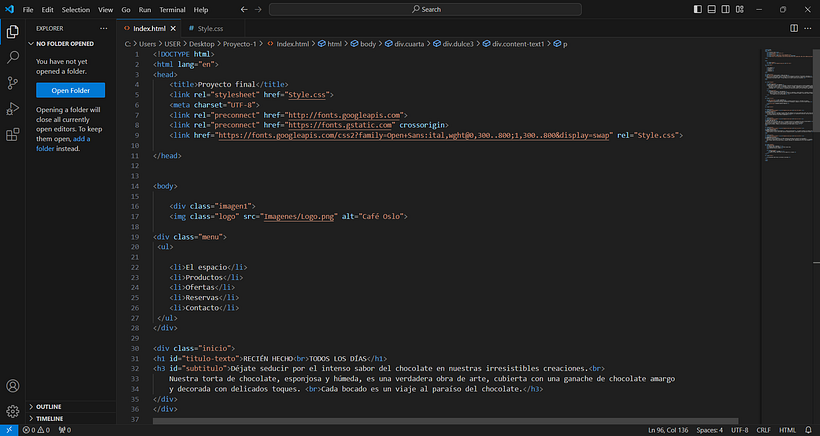The image size is (820, 436).
Task: Click the ports forwarded status indicator
Action: [x=65, y=430]
